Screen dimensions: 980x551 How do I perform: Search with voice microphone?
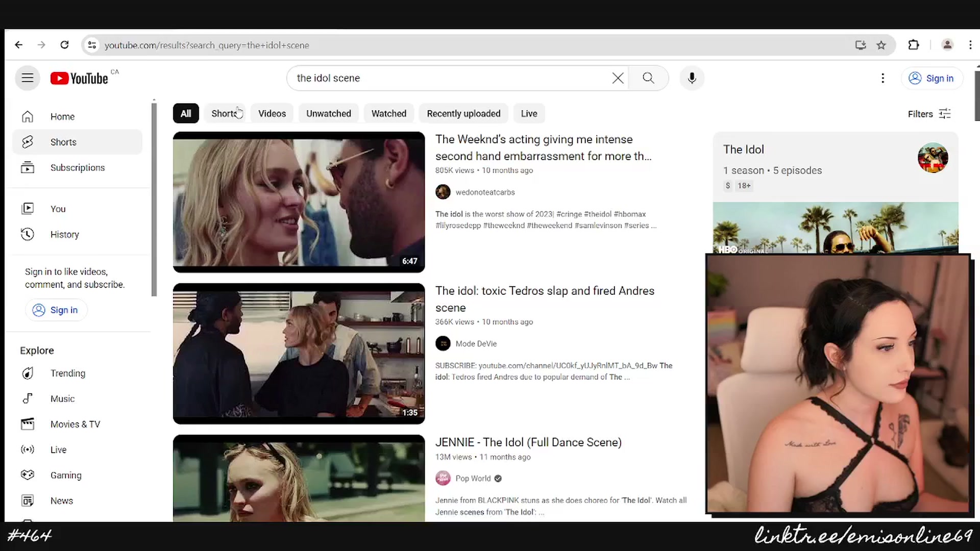(692, 78)
